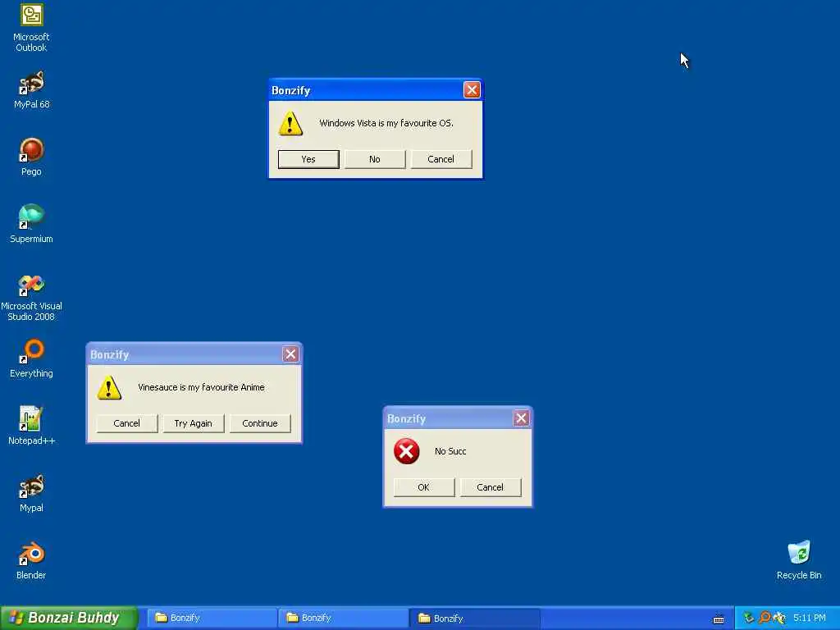The image size is (840, 630).
Task: Click Cancel in the Vinesauce Anime dialog
Action: point(126,423)
